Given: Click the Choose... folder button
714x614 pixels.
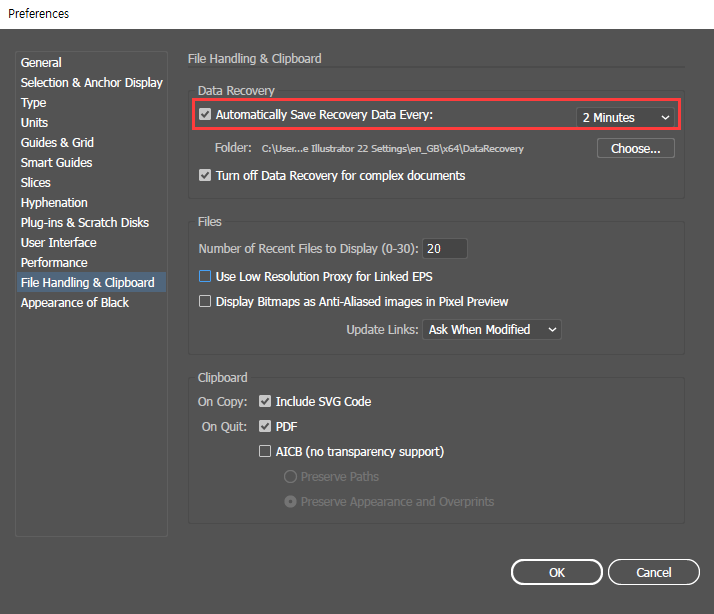Looking at the screenshot, I should [636, 148].
